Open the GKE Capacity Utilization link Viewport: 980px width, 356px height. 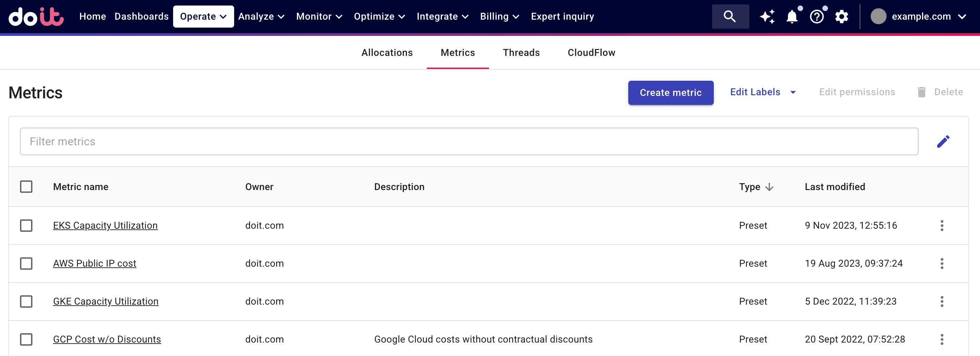tap(106, 301)
